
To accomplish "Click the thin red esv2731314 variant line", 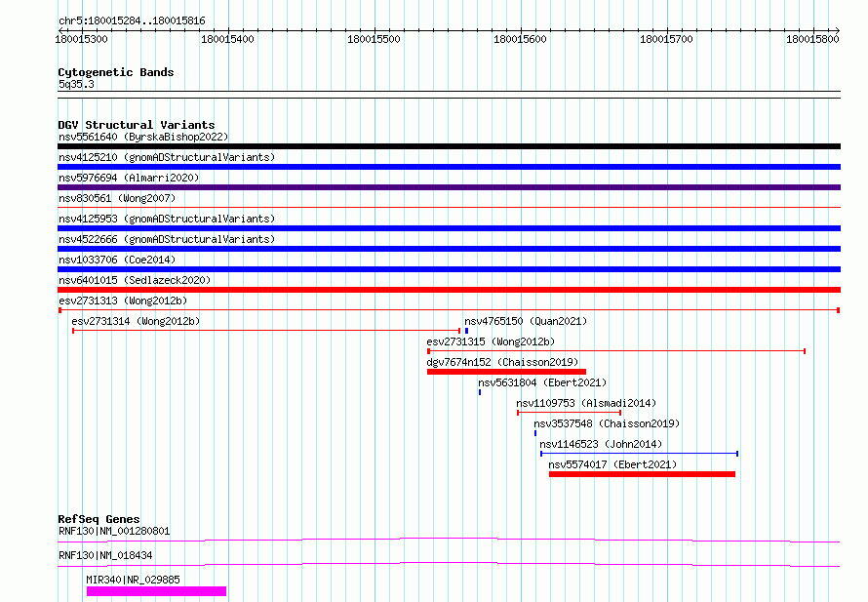I will point(266,331).
